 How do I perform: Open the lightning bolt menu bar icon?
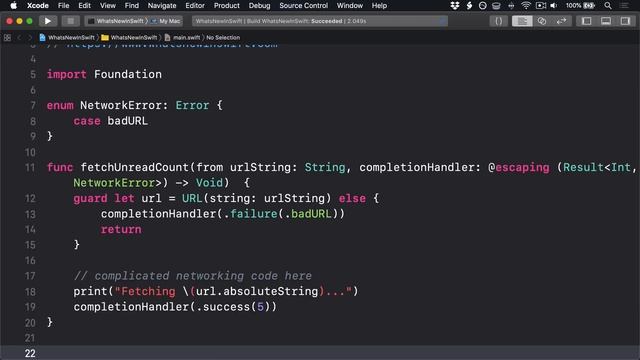tap(469, 5)
